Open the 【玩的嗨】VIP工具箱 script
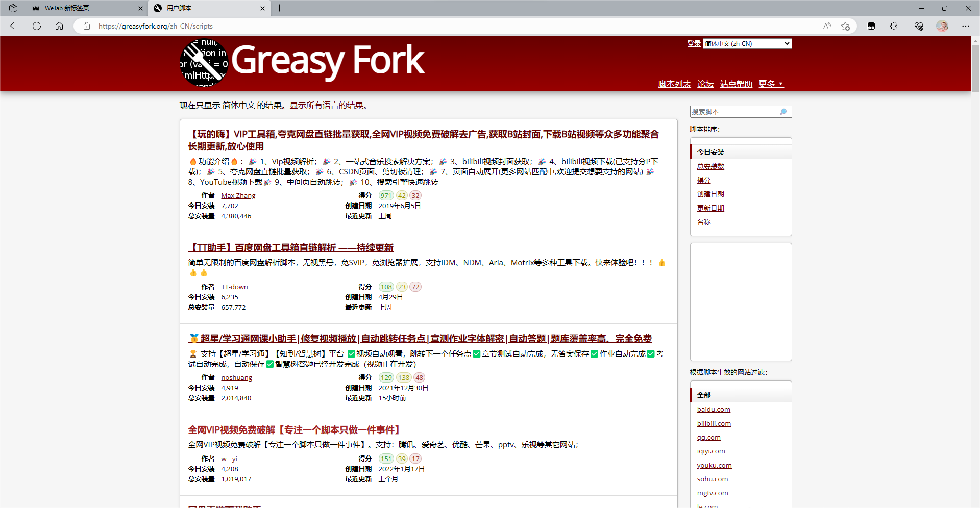980x508 pixels. (423, 140)
